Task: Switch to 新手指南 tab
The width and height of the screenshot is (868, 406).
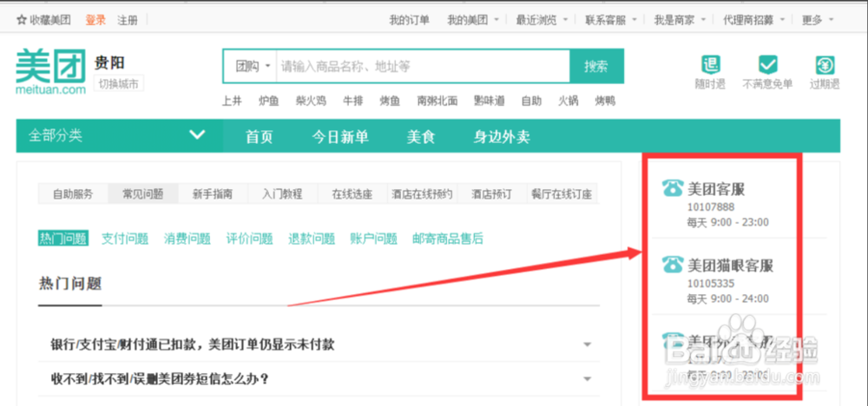Action: pos(213,194)
